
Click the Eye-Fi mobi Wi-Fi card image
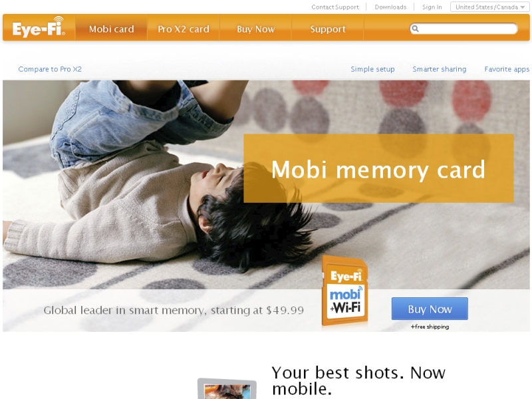[x=344, y=291]
